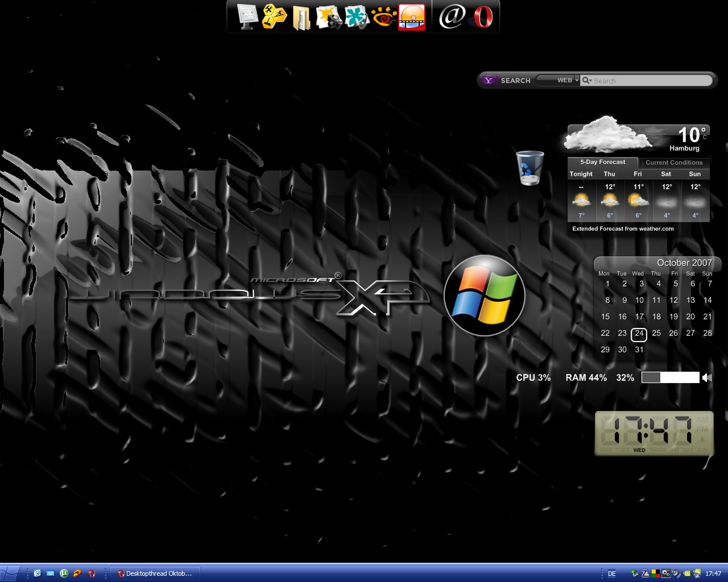Launch Opera from the top dock
Viewport: 728px width, 582px height.
[483, 16]
